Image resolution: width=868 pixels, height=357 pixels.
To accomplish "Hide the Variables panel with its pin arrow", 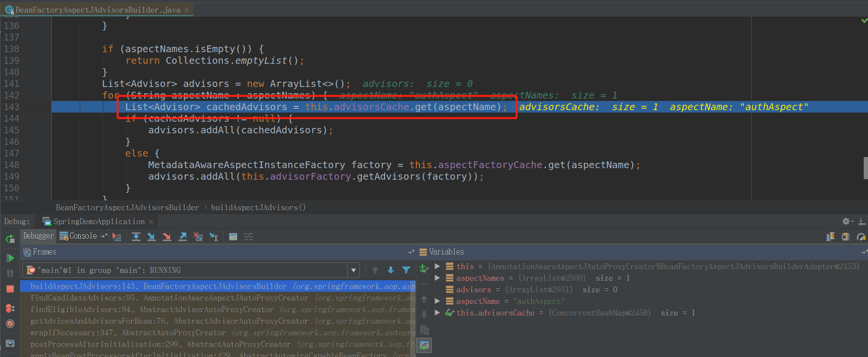I will pyautogui.click(x=864, y=252).
